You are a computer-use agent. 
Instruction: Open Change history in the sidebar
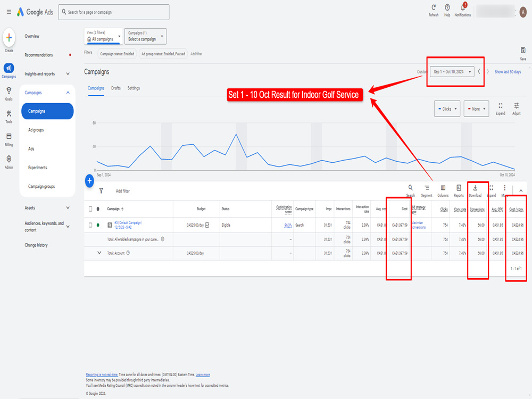pos(36,245)
